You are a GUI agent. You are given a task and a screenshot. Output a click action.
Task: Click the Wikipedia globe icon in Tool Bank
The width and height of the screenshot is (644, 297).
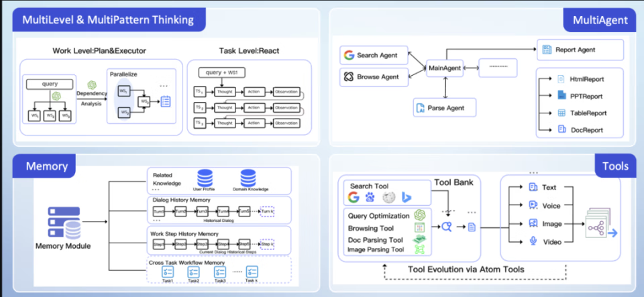click(x=388, y=197)
